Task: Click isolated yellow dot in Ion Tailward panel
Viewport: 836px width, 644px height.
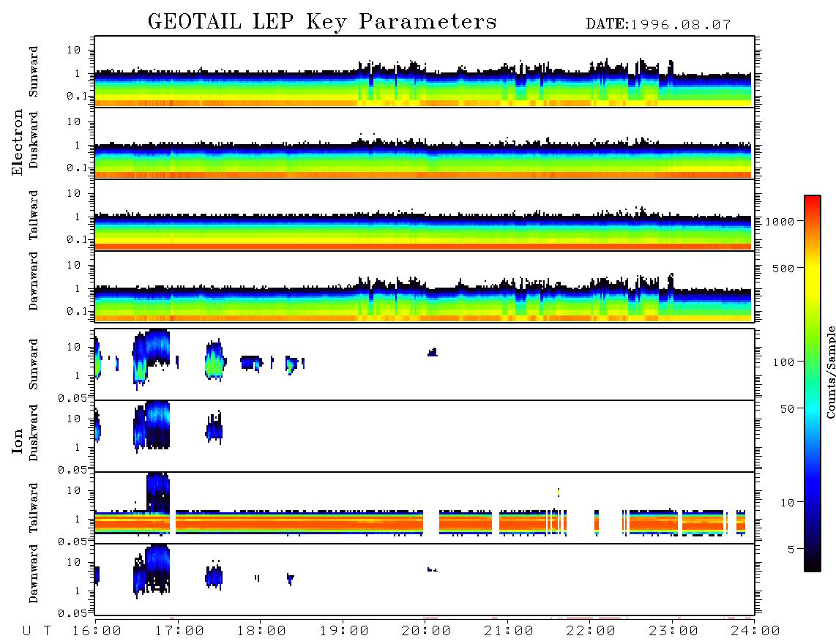Action: pyautogui.click(x=559, y=492)
